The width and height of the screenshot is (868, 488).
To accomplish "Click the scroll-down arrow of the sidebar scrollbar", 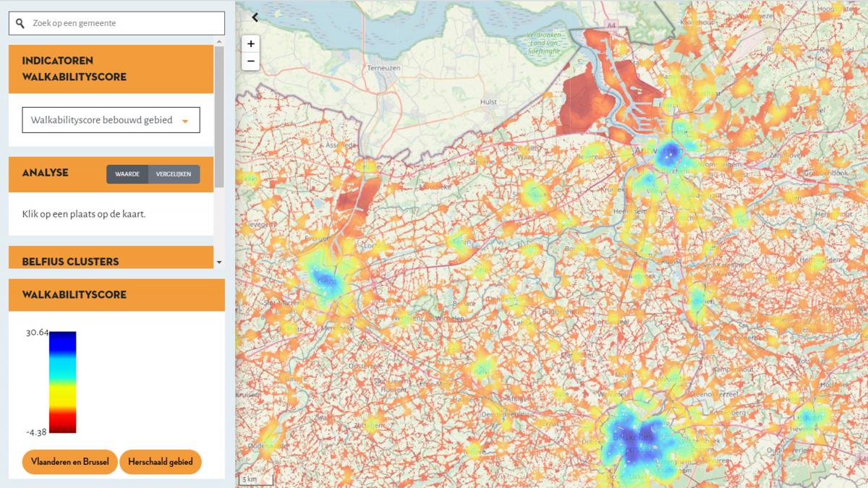I will click(x=219, y=262).
